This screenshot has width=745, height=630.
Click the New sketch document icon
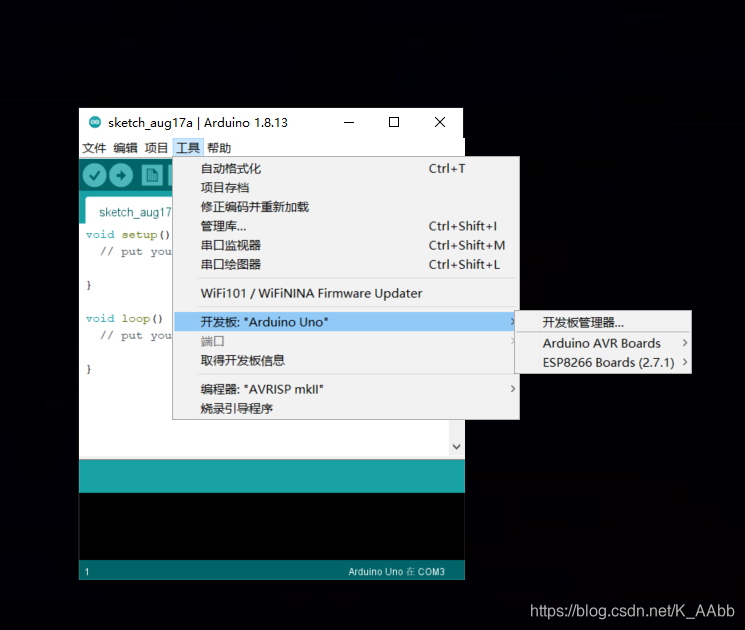click(x=152, y=175)
